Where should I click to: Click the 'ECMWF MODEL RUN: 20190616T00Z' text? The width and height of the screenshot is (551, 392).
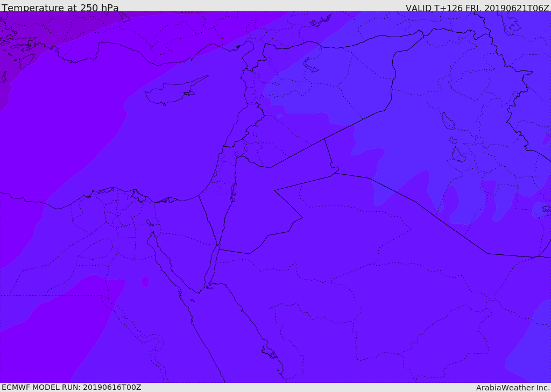(72, 388)
